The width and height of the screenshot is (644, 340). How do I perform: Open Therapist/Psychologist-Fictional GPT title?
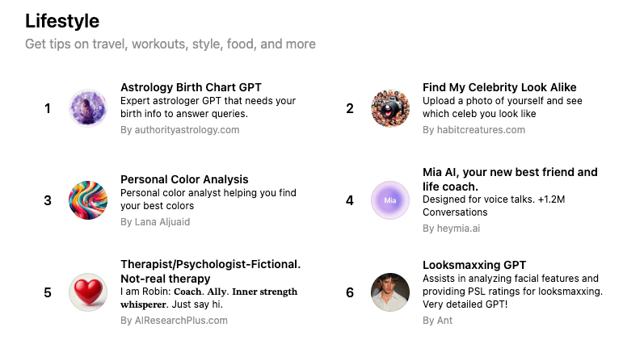pyautogui.click(x=210, y=265)
